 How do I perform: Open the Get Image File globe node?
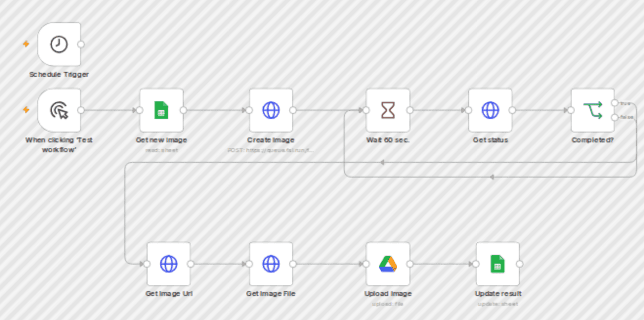(x=271, y=264)
